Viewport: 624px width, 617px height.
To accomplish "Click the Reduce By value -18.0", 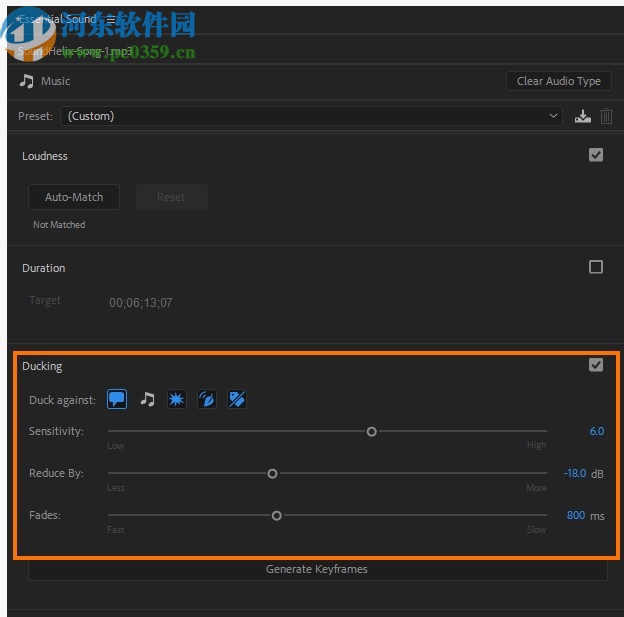I will (575, 473).
